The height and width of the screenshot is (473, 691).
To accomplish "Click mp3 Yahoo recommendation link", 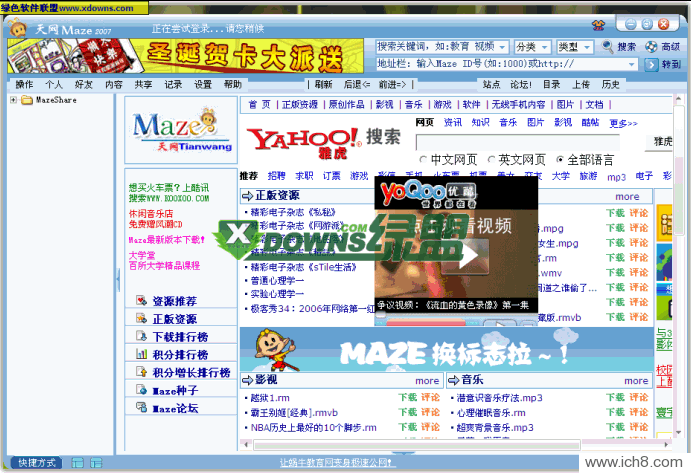I will [x=616, y=177].
